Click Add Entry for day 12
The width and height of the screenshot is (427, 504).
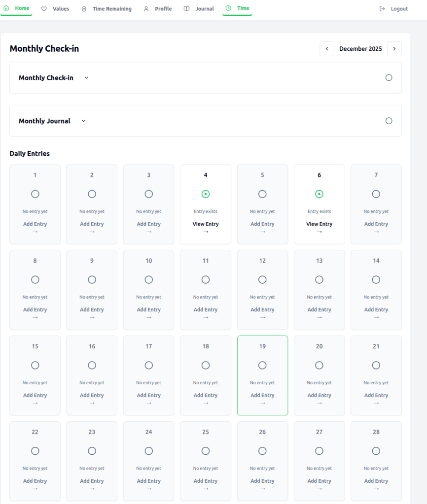point(262,310)
